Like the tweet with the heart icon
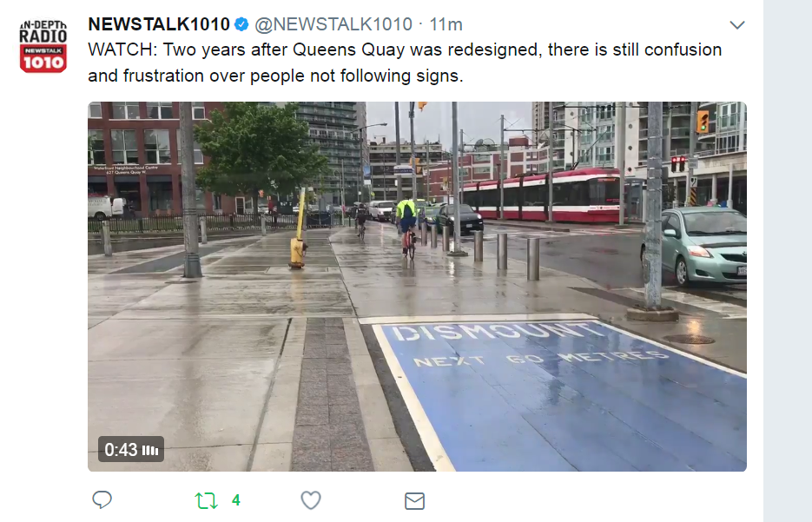This screenshot has width=812, height=522. 311,500
